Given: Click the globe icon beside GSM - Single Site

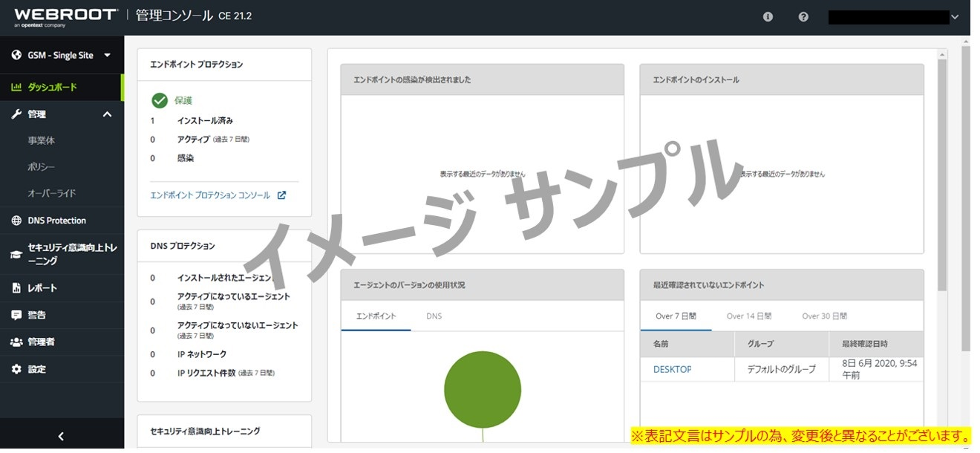Looking at the screenshot, I should tap(16, 56).
